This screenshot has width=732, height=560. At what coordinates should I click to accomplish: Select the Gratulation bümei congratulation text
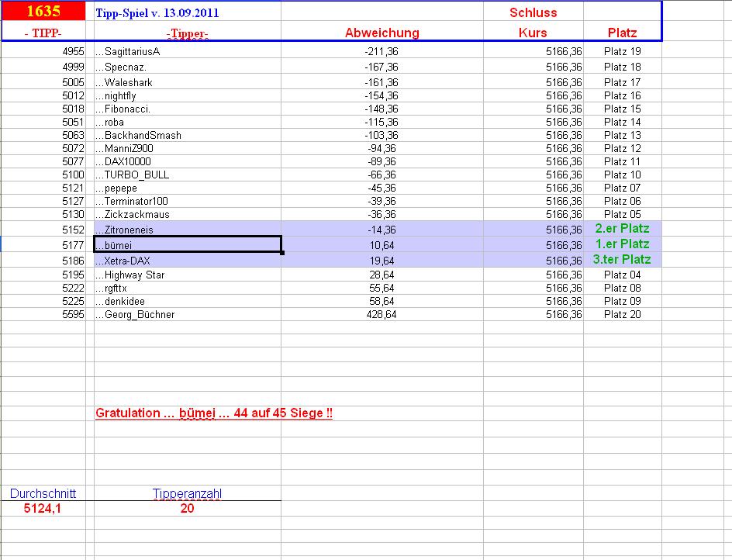[x=215, y=413]
